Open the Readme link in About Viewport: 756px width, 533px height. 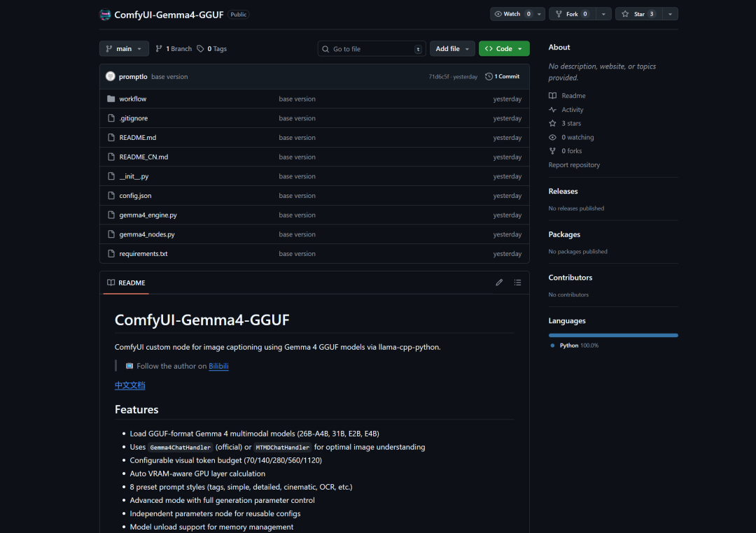pos(574,95)
